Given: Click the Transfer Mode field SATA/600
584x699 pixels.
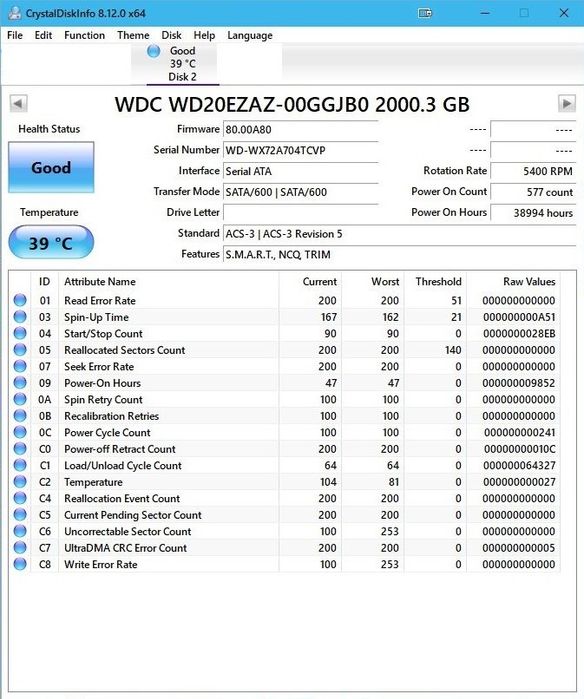Looking at the screenshot, I should (x=300, y=192).
